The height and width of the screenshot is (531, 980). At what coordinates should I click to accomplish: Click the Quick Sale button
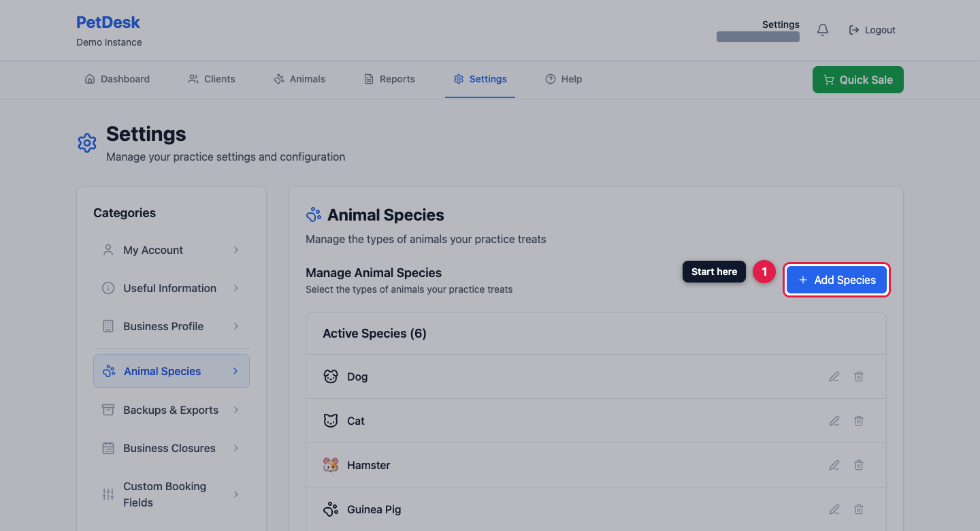[x=858, y=80]
